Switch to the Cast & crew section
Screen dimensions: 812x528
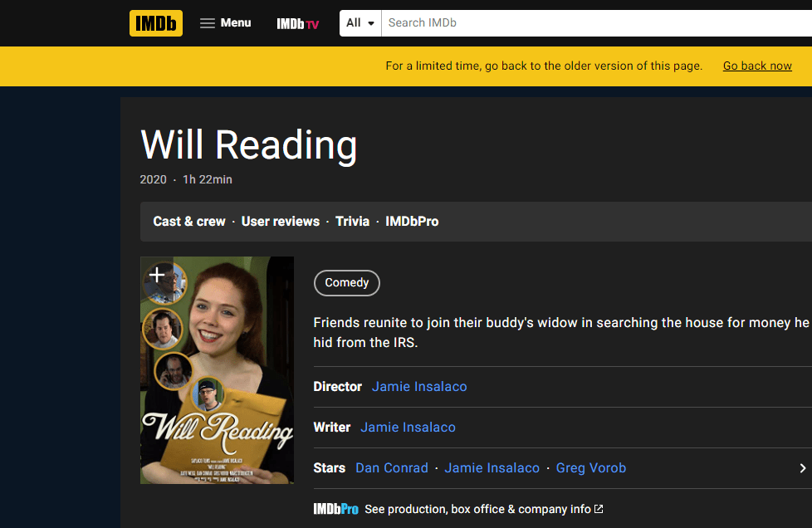tap(188, 221)
